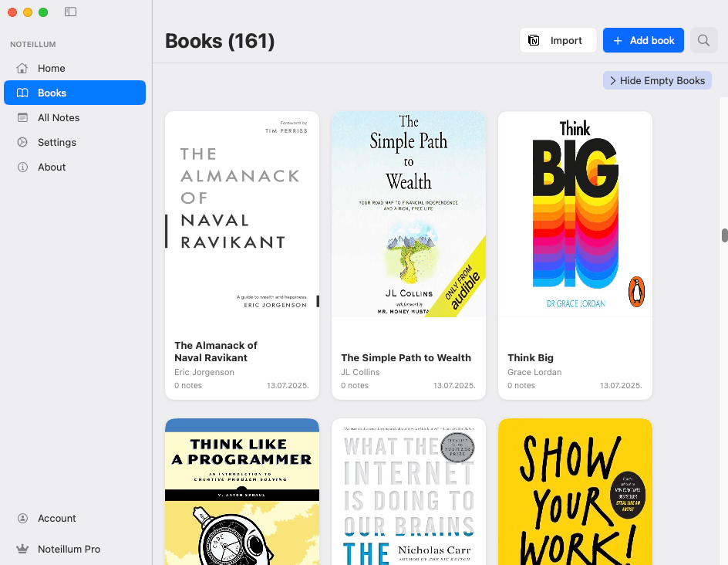The width and height of the screenshot is (728, 565).
Task: Close the window with the red button
Action: [x=12, y=12]
